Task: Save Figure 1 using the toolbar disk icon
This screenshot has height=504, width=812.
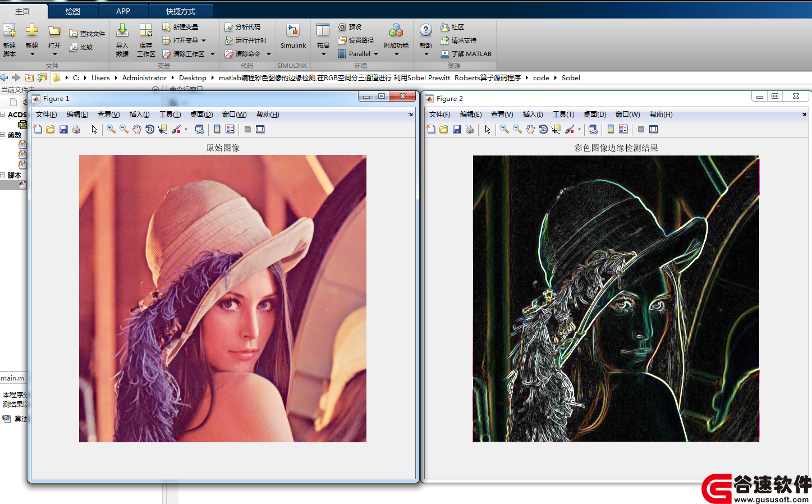Action: [x=63, y=129]
